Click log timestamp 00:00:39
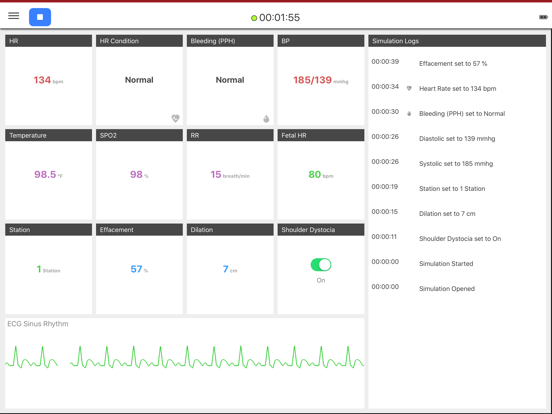This screenshot has width=552, height=414. pos(385,62)
